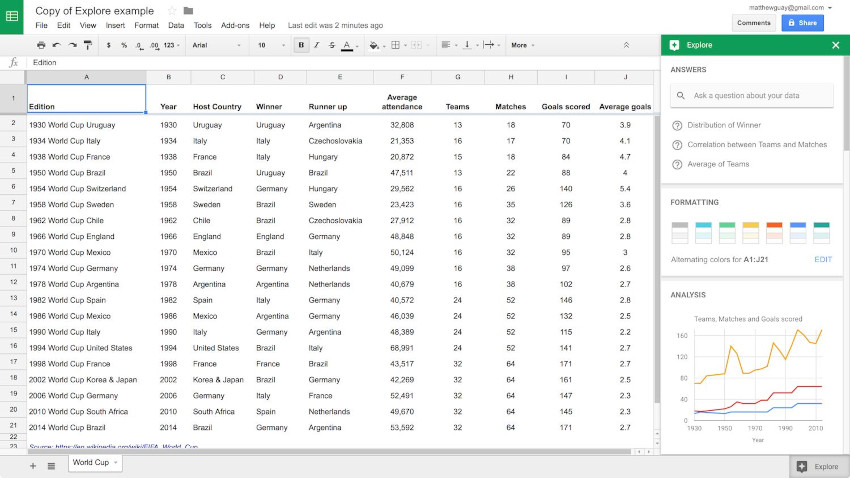
Task: Click the Comments button
Action: pyautogui.click(x=754, y=23)
